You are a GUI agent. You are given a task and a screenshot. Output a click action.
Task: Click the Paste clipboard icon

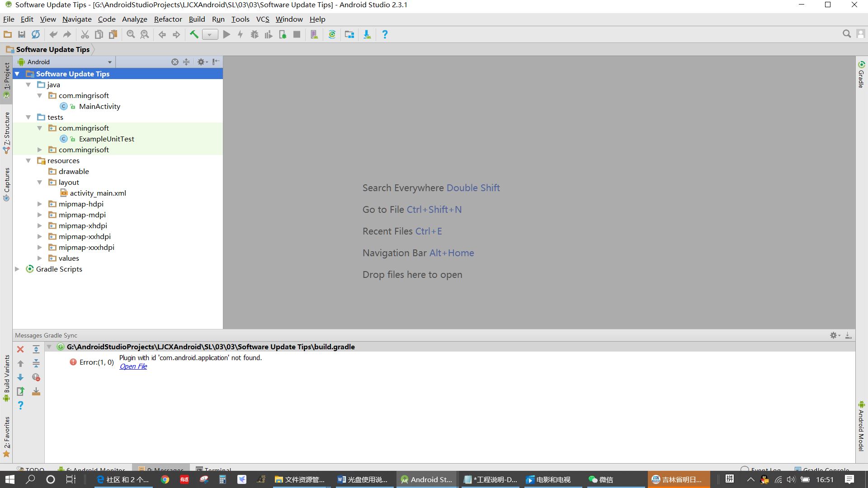pos(113,34)
